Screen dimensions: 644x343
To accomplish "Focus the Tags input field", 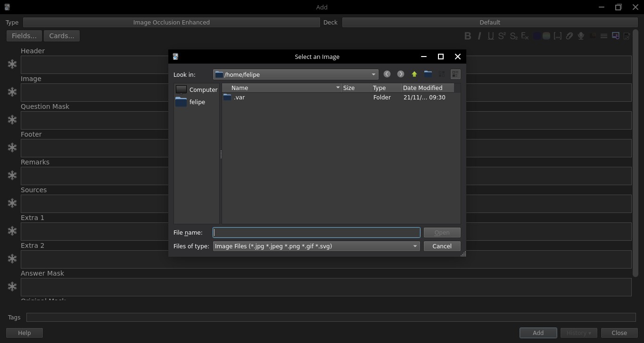I will (x=331, y=317).
